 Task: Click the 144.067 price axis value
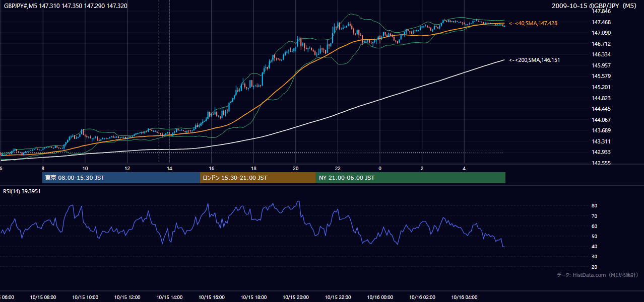[601, 120]
